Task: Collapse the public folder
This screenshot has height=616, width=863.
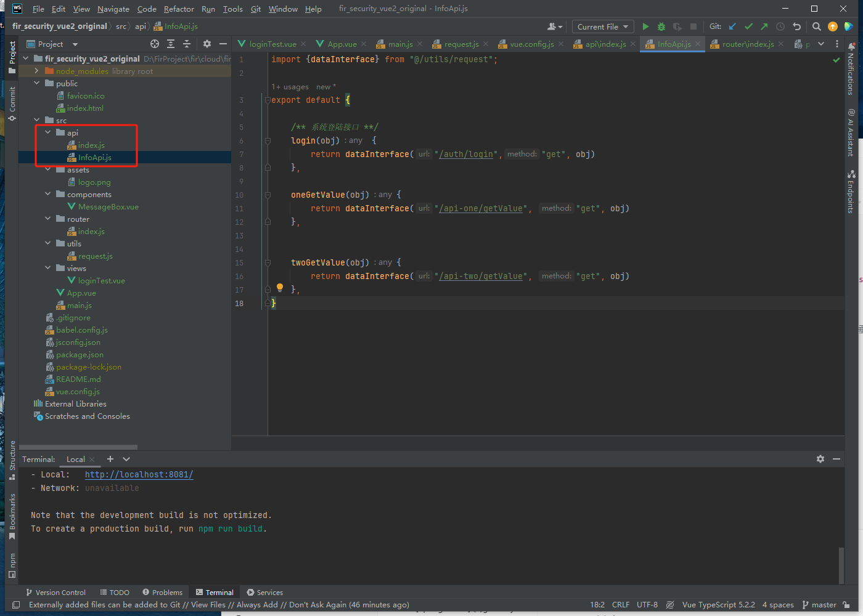Action: pos(37,83)
